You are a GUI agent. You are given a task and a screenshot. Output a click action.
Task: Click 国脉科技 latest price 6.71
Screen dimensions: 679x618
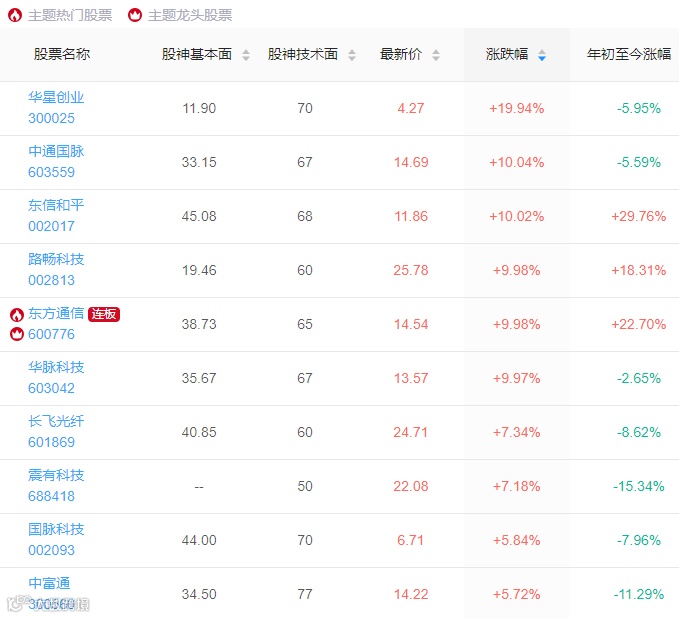click(411, 540)
